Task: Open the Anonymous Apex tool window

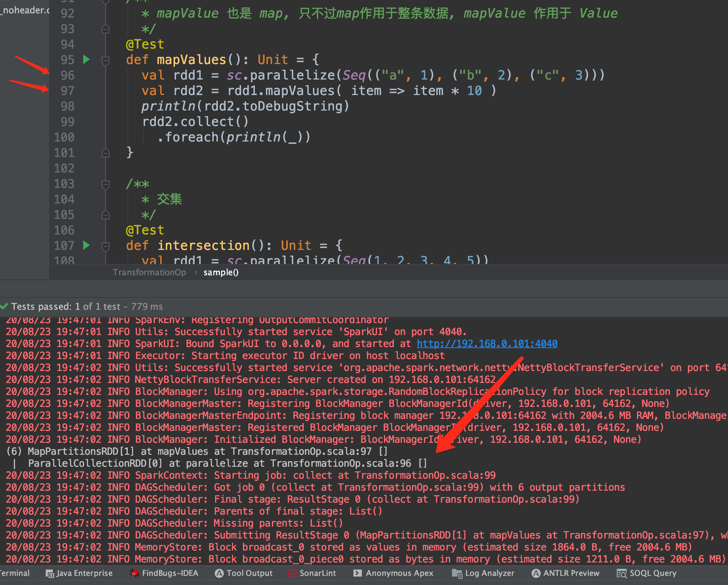Action: [x=393, y=573]
